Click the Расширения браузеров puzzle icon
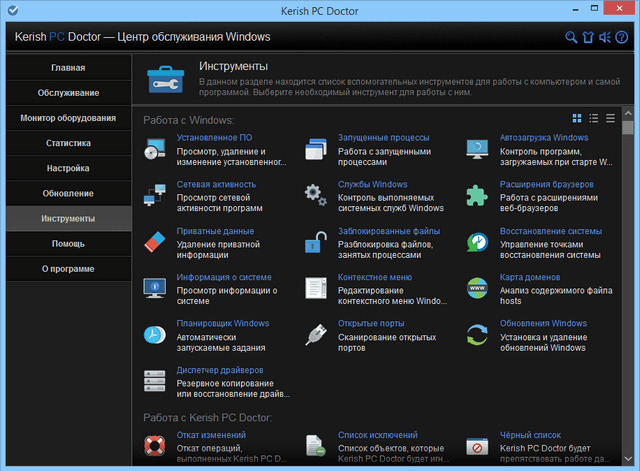This screenshot has height=471, width=640. click(x=478, y=196)
